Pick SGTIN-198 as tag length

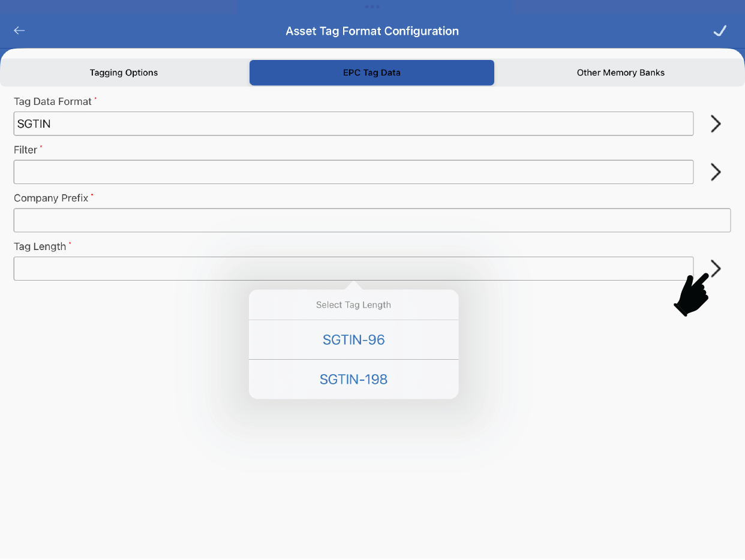tap(353, 380)
